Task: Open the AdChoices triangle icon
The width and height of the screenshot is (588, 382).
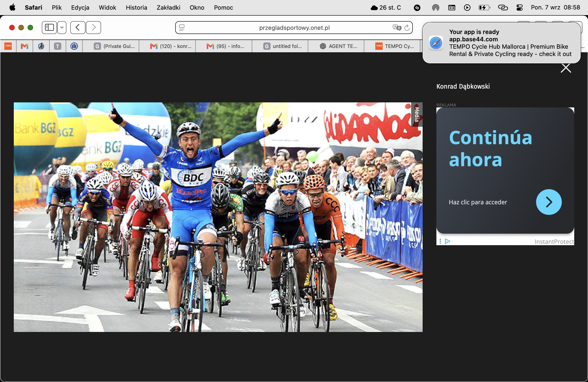Action: [447, 241]
